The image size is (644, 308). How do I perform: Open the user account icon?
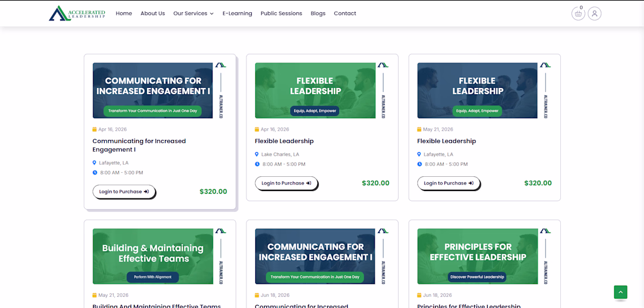pos(594,13)
